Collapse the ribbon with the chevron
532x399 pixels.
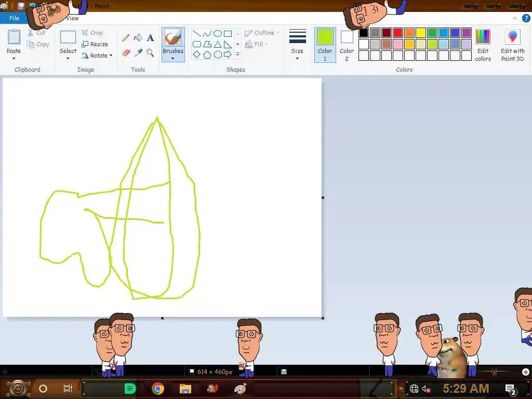515,18
